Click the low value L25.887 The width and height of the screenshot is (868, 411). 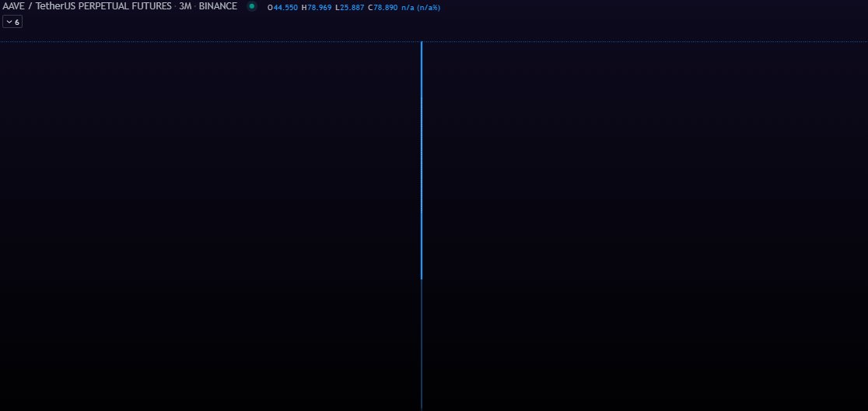click(x=350, y=8)
